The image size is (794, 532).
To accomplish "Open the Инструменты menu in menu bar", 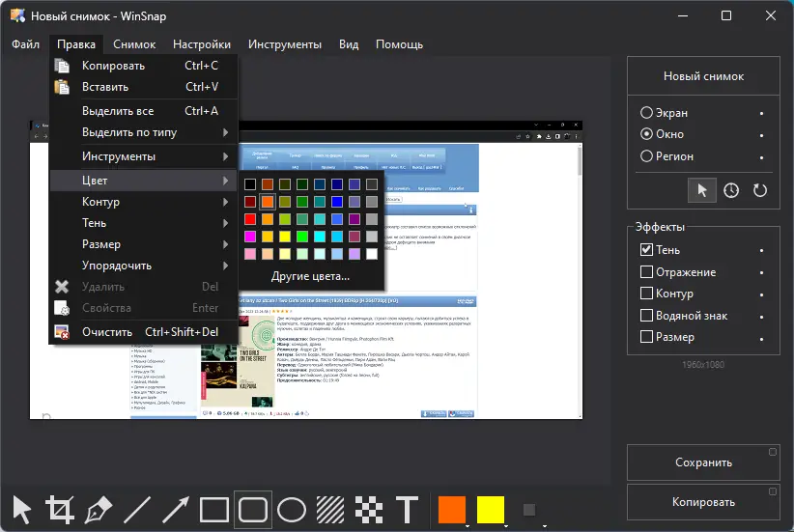I will (x=285, y=44).
